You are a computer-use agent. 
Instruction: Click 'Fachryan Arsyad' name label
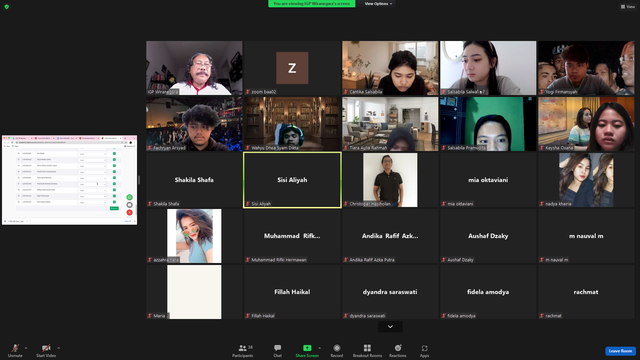pyautogui.click(x=169, y=148)
